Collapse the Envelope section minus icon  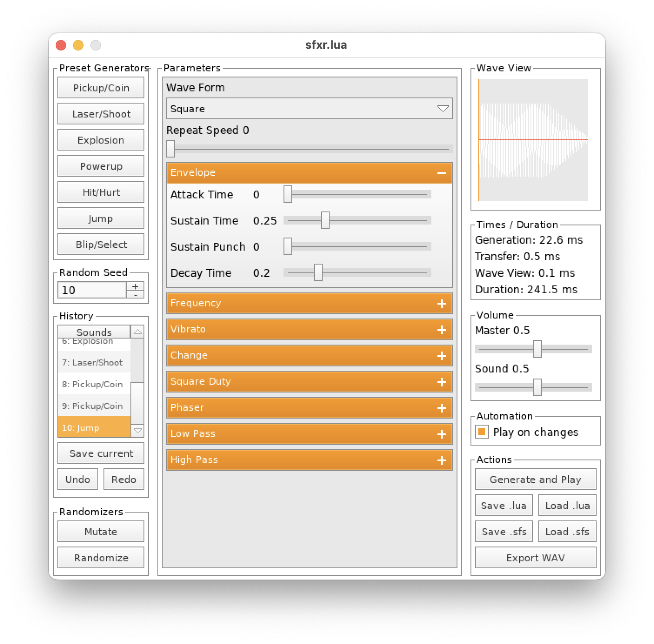click(x=441, y=173)
